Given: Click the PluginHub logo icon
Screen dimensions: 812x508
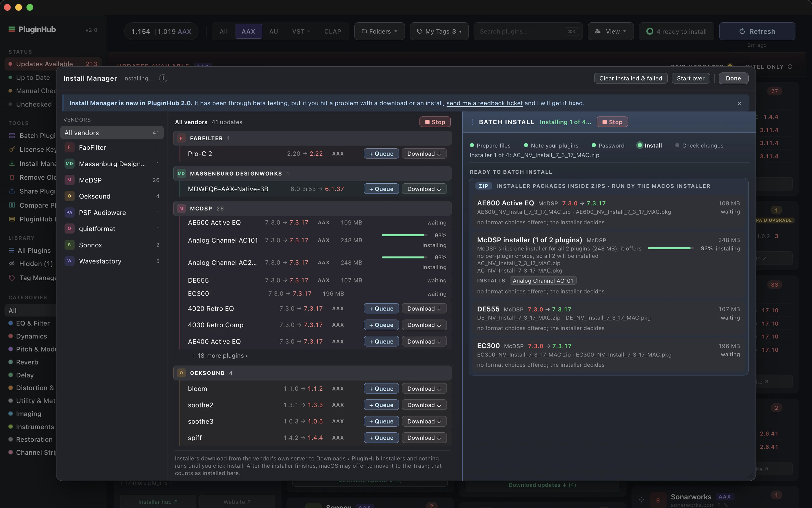Looking at the screenshot, I should pyautogui.click(x=12, y=30).
